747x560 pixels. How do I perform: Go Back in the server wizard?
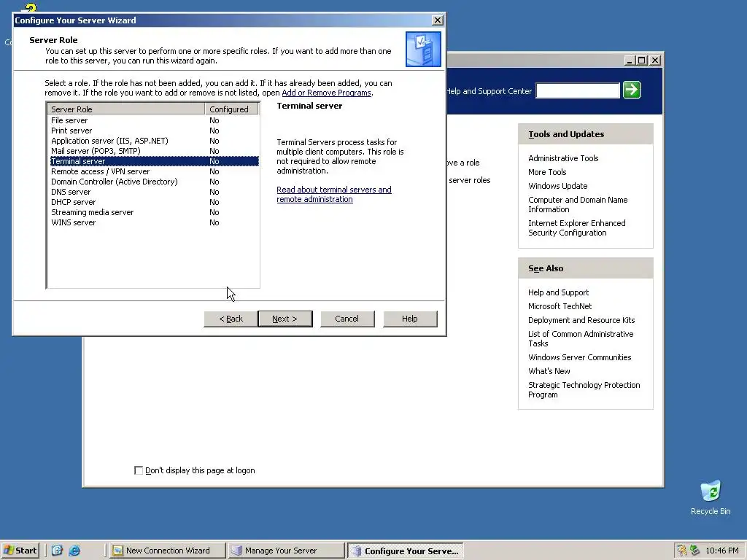(x=231, y=319)
